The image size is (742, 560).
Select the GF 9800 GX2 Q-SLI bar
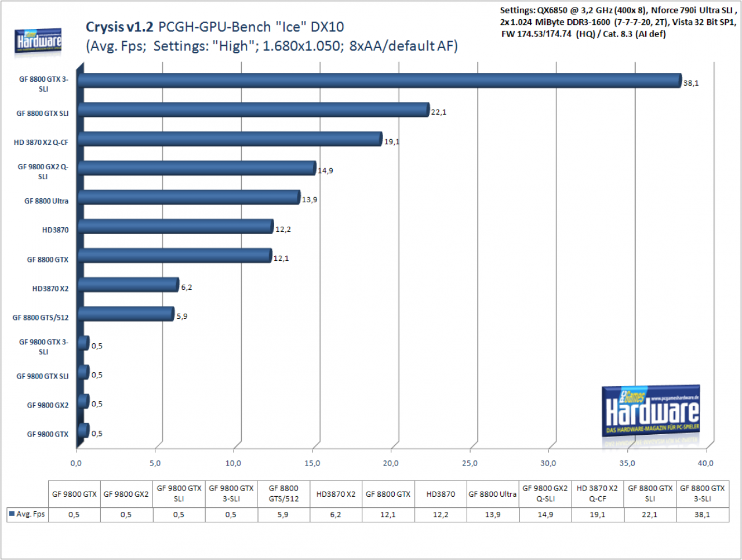(x=197, y=168)
